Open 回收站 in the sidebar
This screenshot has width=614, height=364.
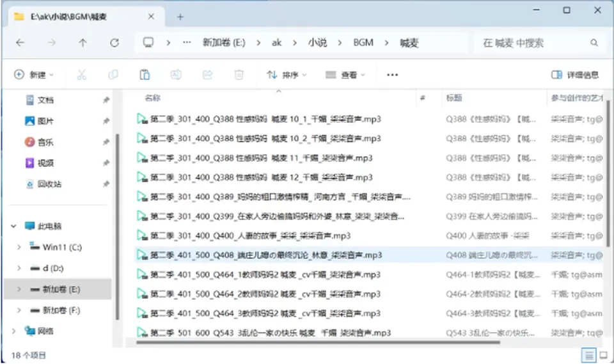[49, 184]
